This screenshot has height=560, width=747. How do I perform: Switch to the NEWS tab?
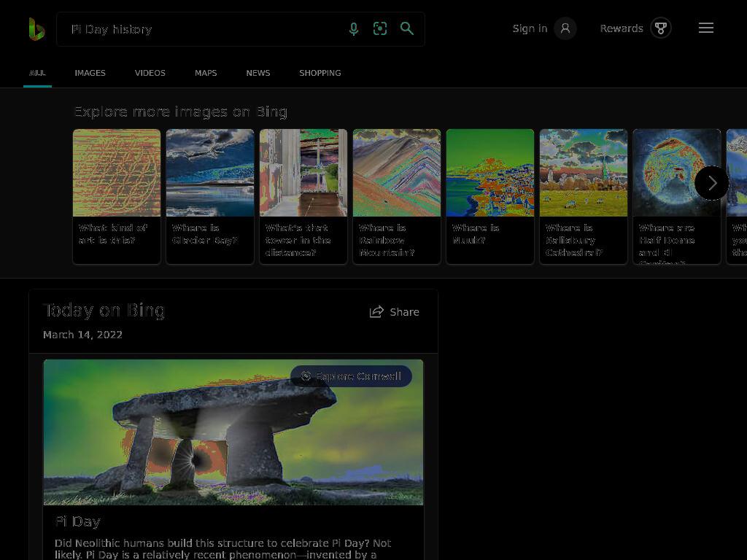[258, 73]
